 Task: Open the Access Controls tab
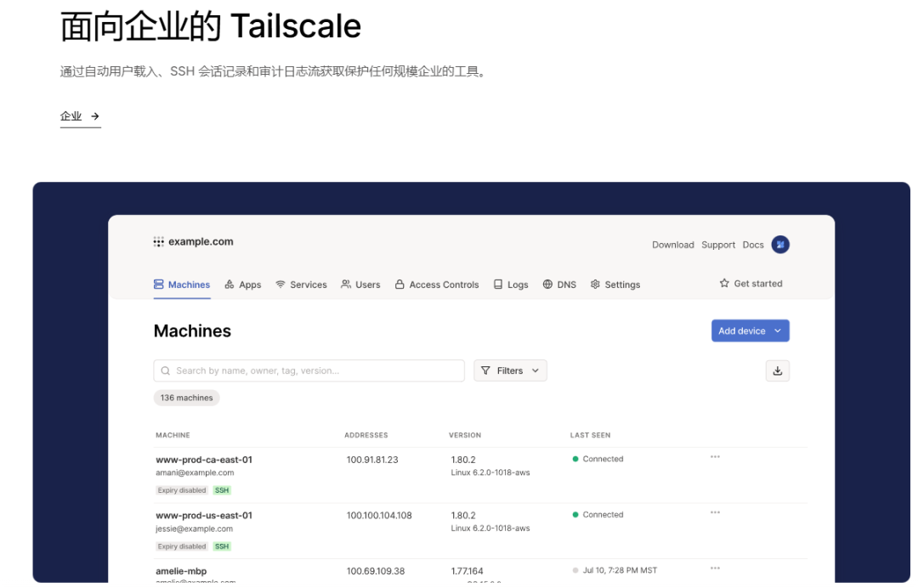coord(437,285)
